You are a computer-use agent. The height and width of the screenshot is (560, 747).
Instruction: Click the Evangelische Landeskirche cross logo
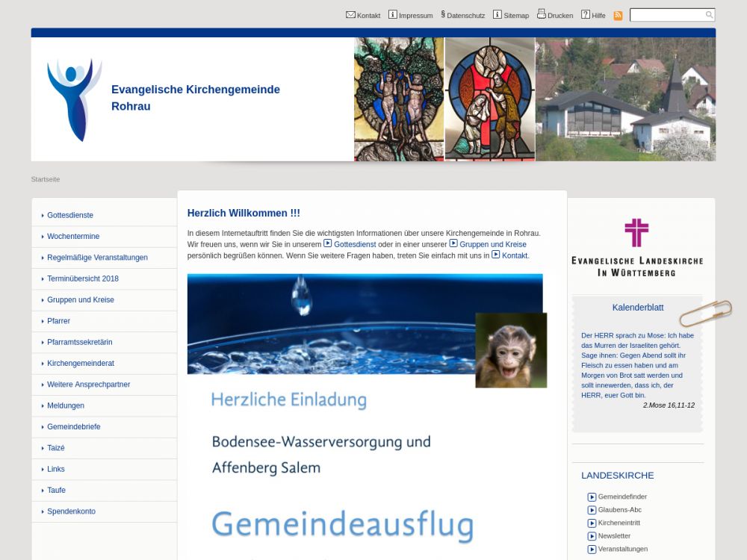(x=636, y=233)
